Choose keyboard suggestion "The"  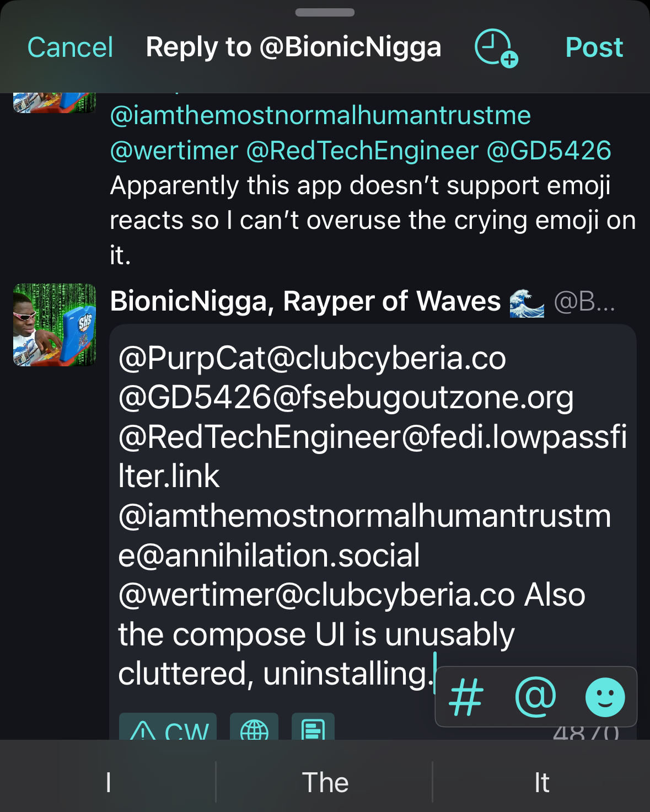(x=325, y=782)
